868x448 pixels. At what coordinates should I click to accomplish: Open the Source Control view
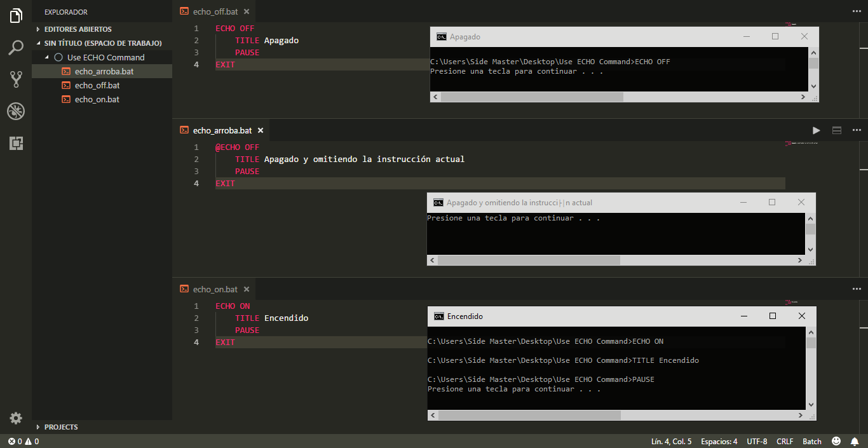click(16, 79)
